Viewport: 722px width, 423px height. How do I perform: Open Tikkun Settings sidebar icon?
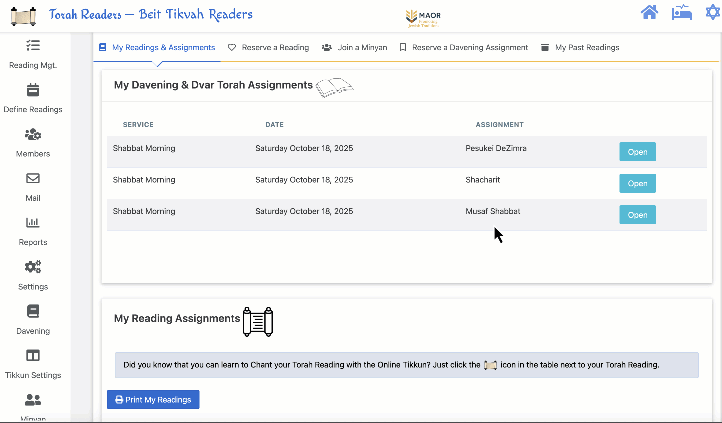tap(33, 356)
